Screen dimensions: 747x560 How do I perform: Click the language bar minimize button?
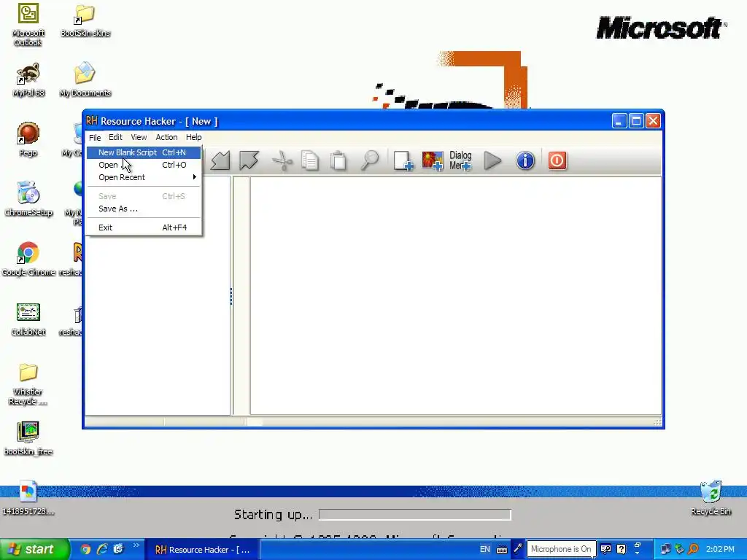pos(638,544)
